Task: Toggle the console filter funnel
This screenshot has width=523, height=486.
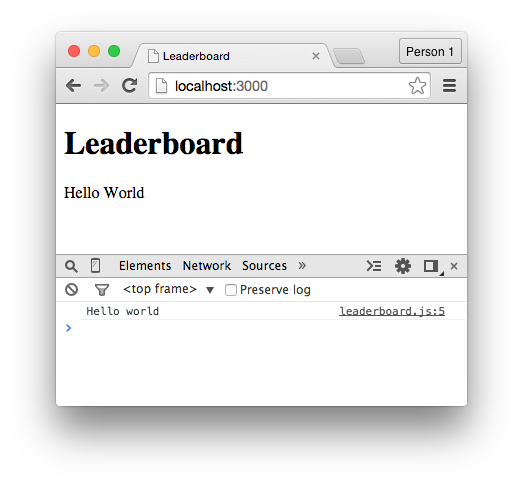Action: click(102, 290)
